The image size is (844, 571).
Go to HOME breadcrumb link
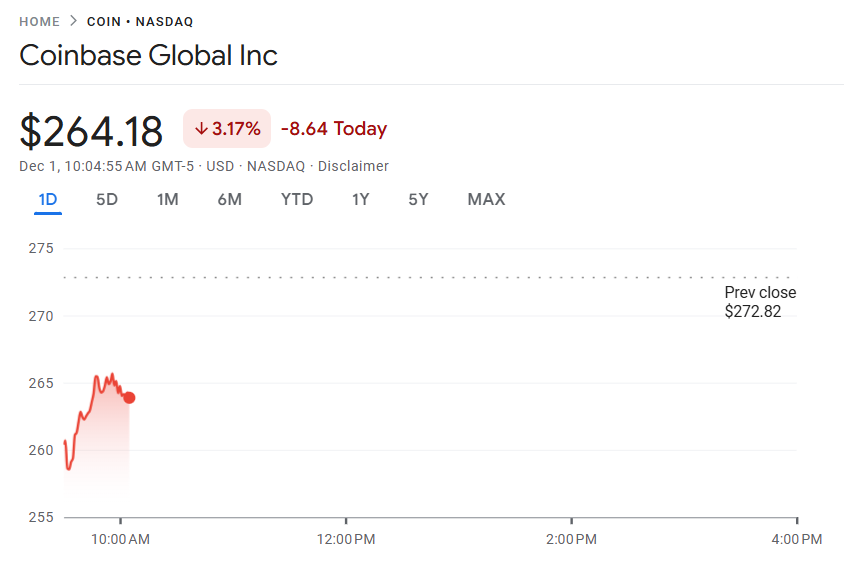(39, 21)
